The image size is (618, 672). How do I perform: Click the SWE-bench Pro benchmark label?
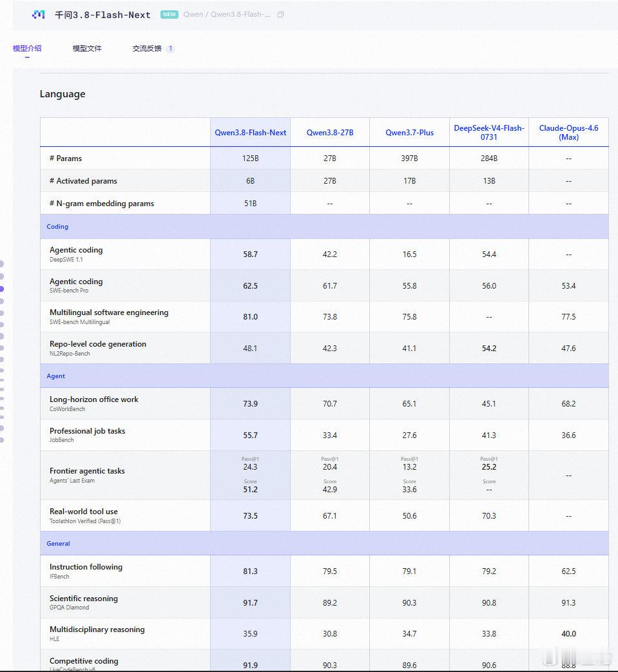tap(69, 291)
